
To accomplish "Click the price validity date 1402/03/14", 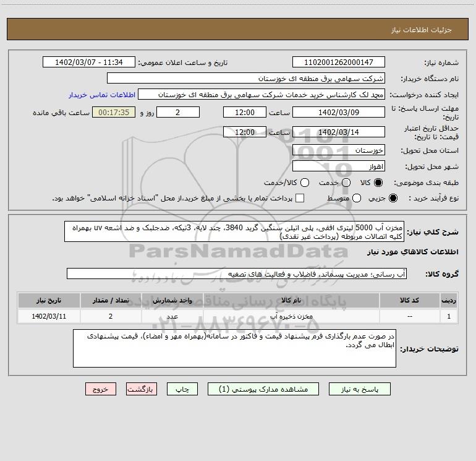I will [x=339, y=132].
